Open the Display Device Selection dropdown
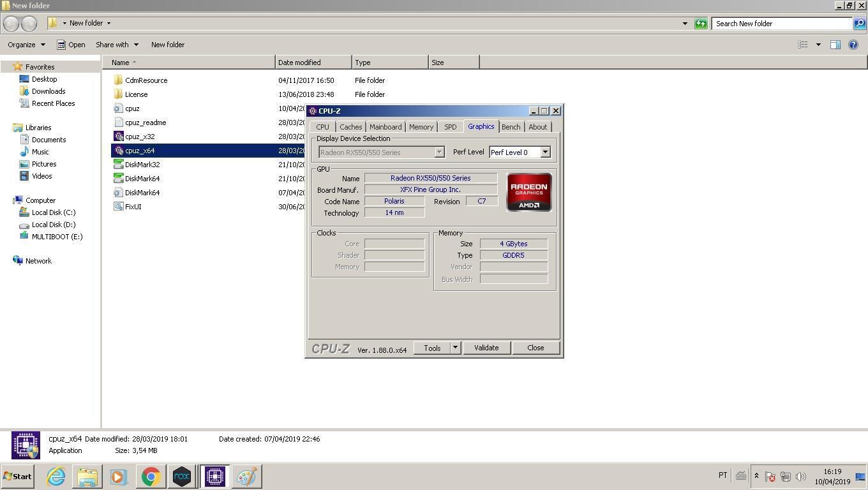868x490 pixels. [x=381, y=152]
